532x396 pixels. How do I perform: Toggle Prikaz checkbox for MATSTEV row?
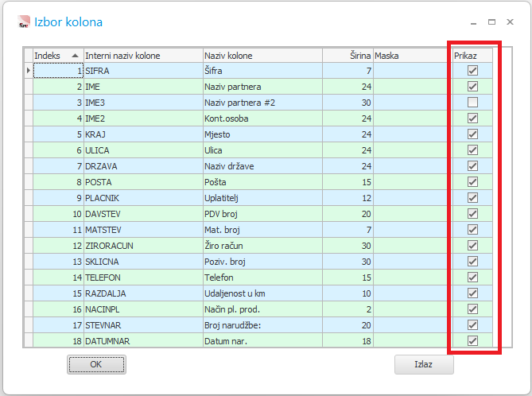click(x=472, y=230)
